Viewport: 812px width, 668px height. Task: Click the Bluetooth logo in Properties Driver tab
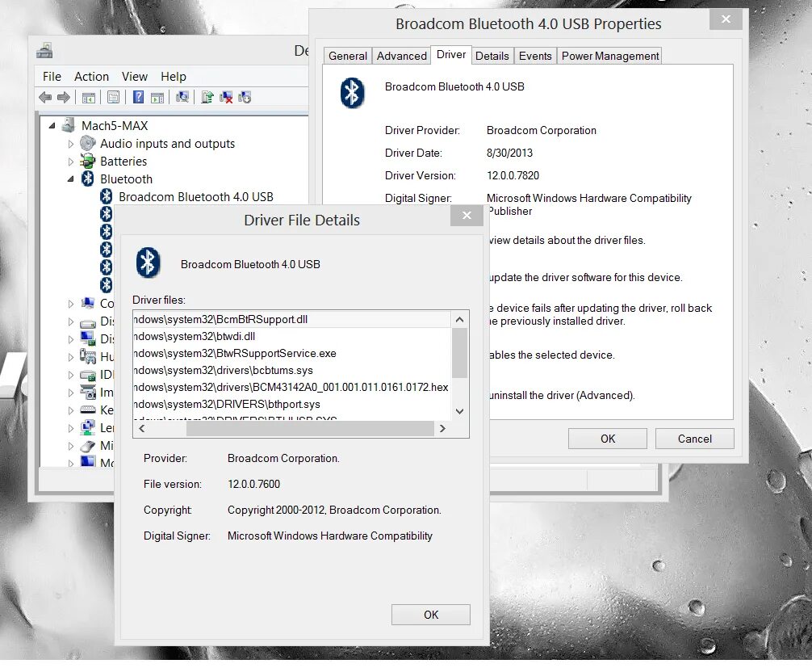click(352, 93)
